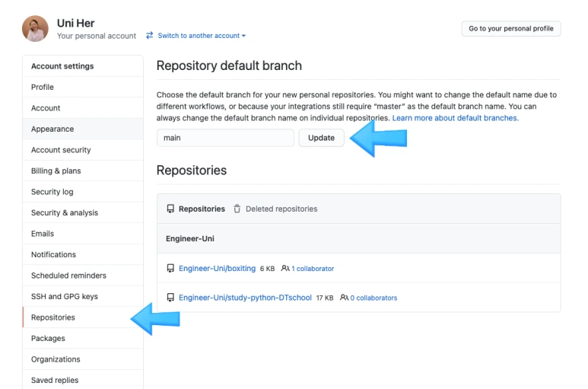588x389 pixels.
Task: Select Security log in the sidebar
Action: tap(52, 192)
